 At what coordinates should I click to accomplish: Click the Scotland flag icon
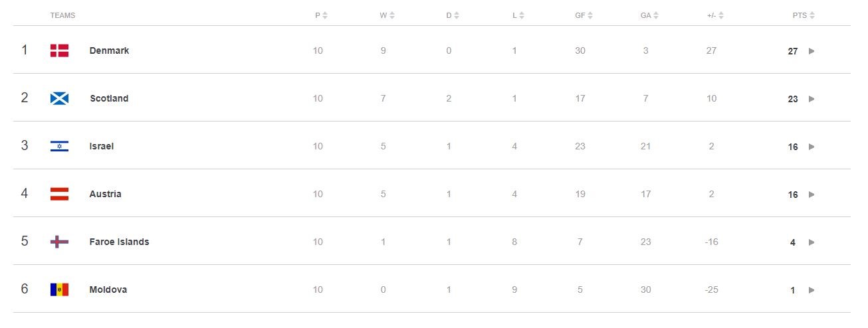(59, 98)
